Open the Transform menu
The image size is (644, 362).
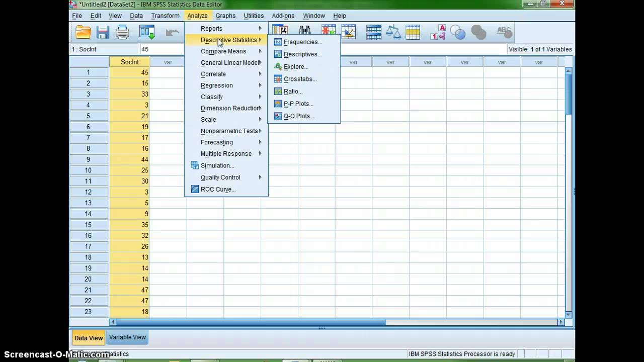165,16
